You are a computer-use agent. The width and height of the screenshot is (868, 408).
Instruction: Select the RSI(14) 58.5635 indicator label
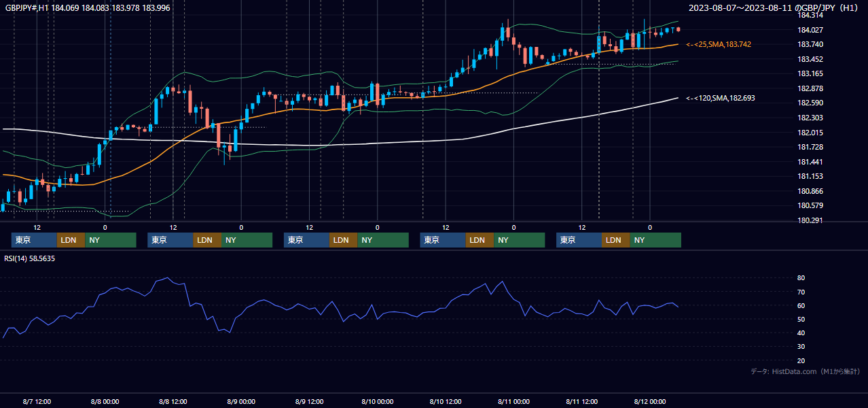pos(30,258)
